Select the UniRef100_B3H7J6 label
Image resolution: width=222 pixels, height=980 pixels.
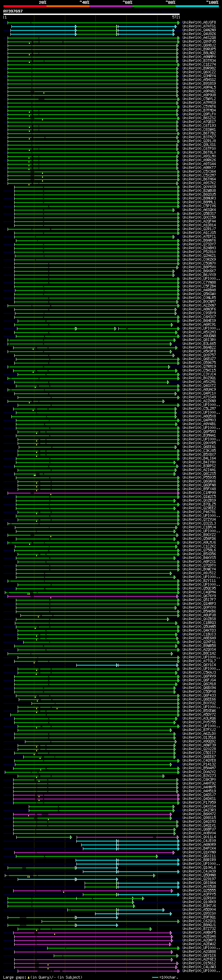[x=199, y=906]
